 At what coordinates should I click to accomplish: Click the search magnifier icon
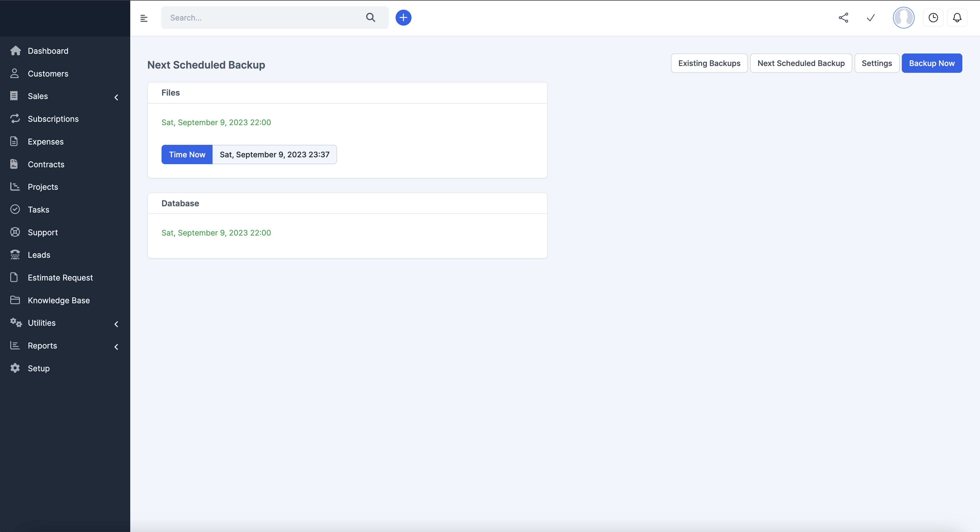(371, 18)
